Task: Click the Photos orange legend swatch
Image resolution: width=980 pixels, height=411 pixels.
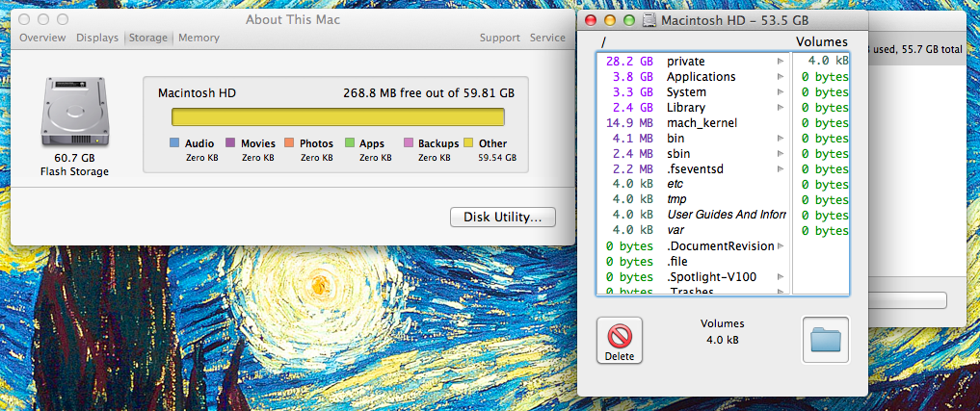Action: click(289, 143)
